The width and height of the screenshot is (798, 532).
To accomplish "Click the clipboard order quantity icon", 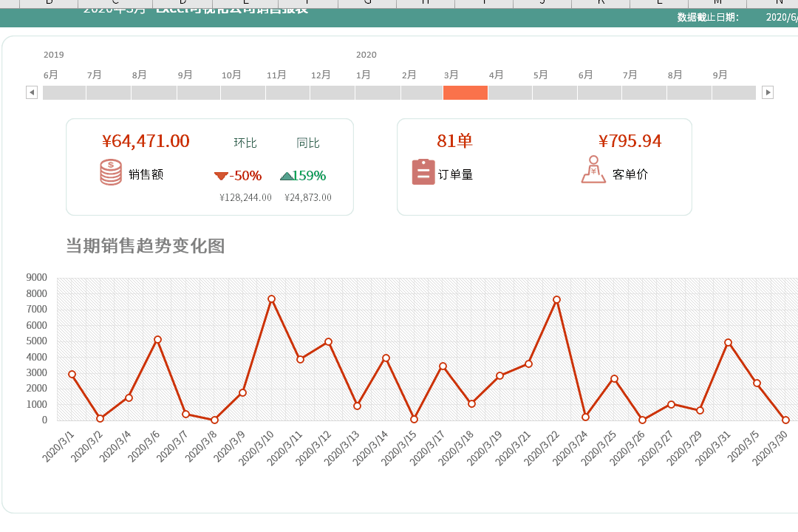I will click(x=423, y=171).
